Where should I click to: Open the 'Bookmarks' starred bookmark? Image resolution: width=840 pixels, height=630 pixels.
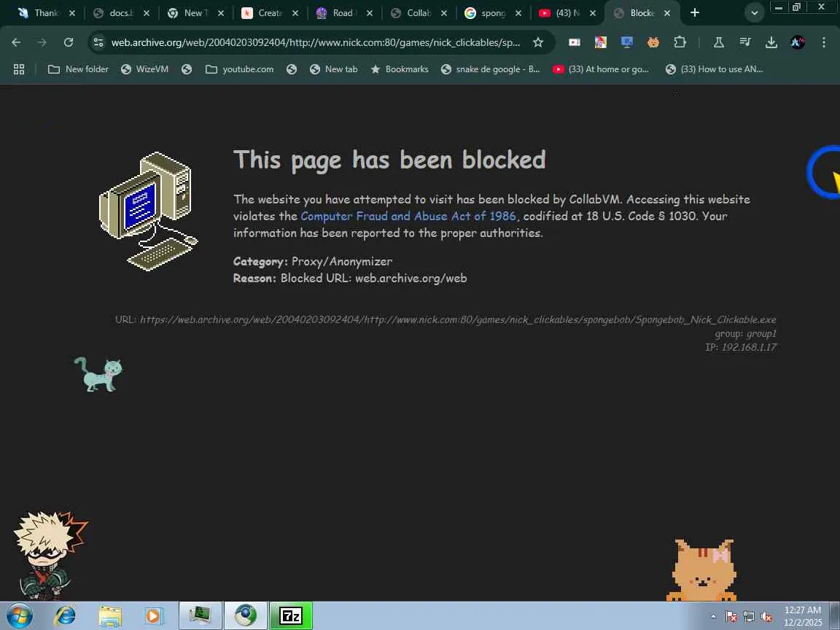point(400,69)
